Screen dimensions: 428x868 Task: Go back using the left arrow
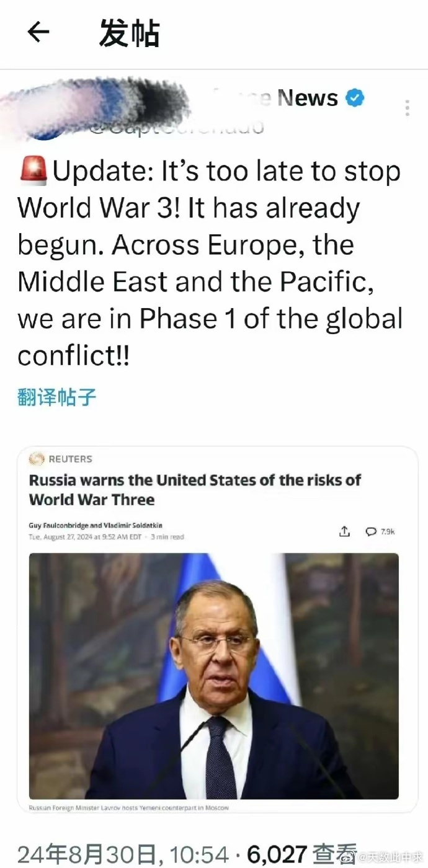(x=38, y=32)
